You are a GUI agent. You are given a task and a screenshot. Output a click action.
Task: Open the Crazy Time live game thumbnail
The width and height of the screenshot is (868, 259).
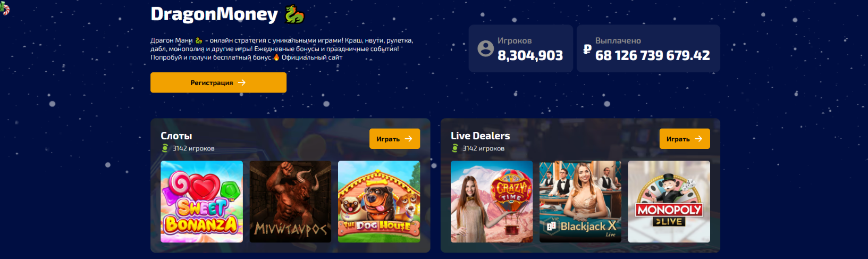[492, 202]
